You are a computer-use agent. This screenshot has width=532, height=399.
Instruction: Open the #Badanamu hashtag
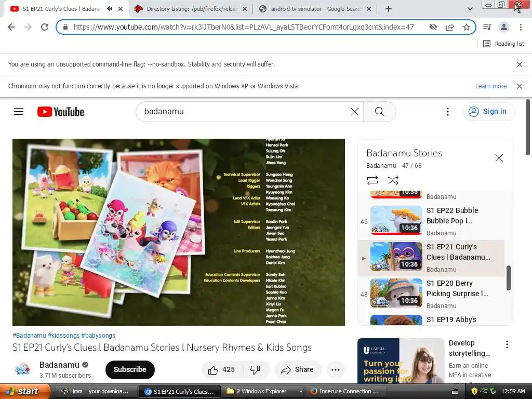pos(29,335)
